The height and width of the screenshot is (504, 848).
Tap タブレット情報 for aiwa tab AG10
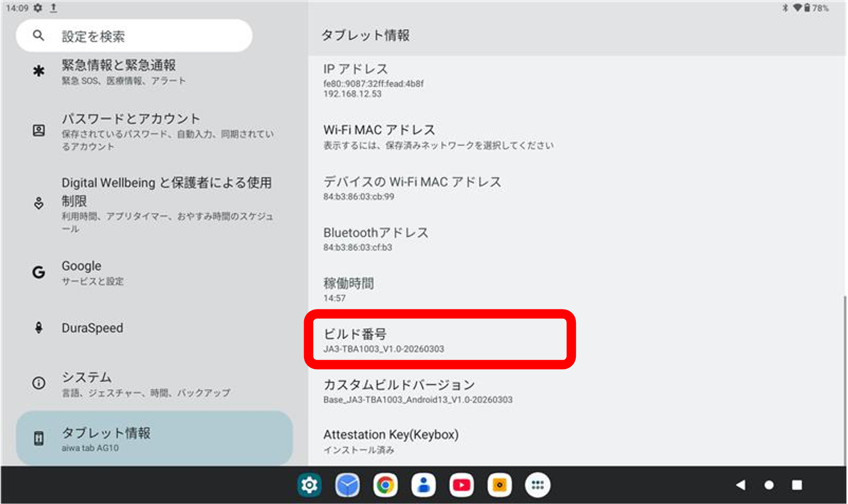point(135,438)
